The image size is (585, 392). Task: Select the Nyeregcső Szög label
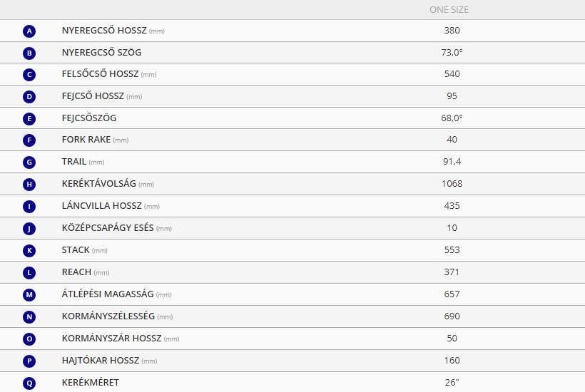tap(101, 52)
